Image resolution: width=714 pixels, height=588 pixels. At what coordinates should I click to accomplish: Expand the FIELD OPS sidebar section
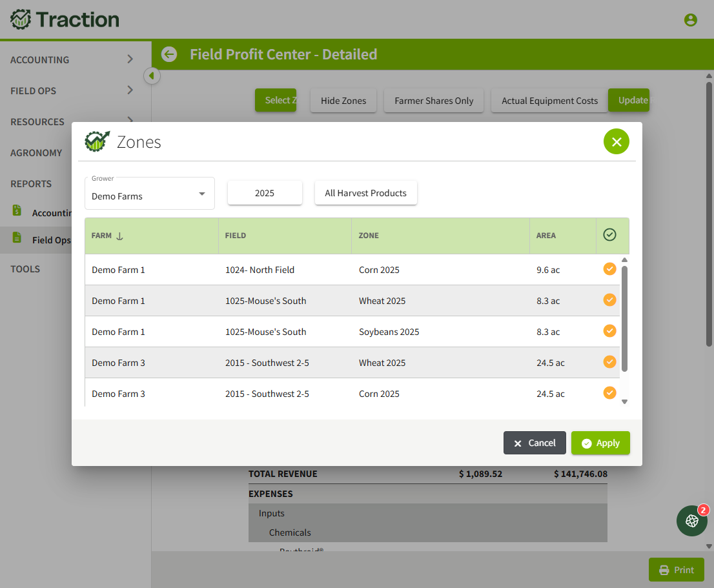(x=73, y=90)
